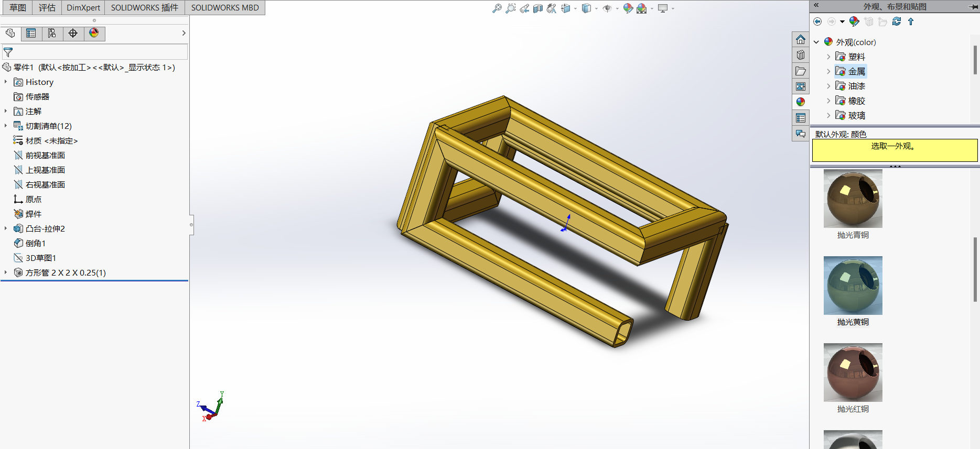This screenshot has width=980, height=449.
Task: Open the View Orientation dropdown arrow
Action: [x=575, y=8]
